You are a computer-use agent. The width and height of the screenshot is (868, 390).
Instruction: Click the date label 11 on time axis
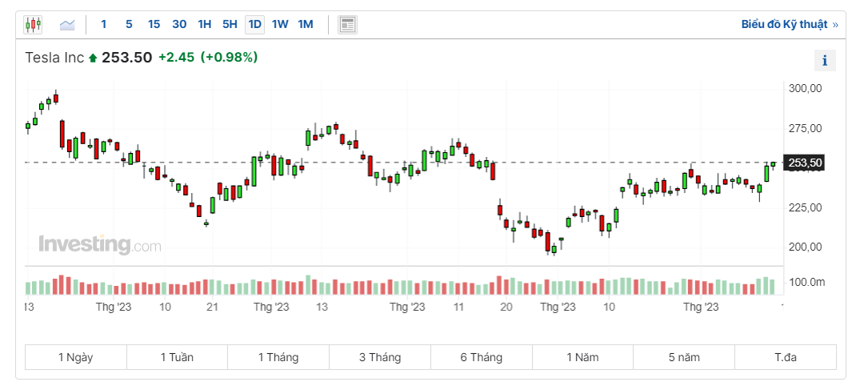coord(458,307)
